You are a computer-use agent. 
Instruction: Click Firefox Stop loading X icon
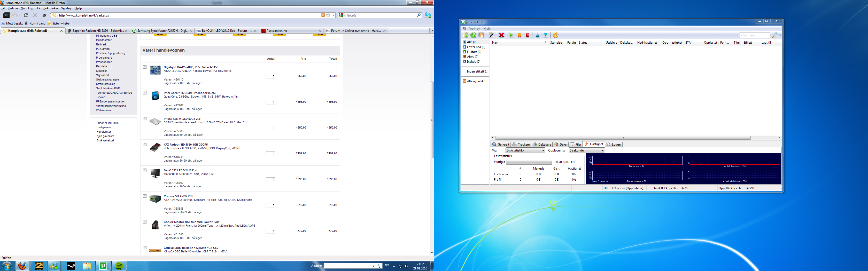[35, 15]
